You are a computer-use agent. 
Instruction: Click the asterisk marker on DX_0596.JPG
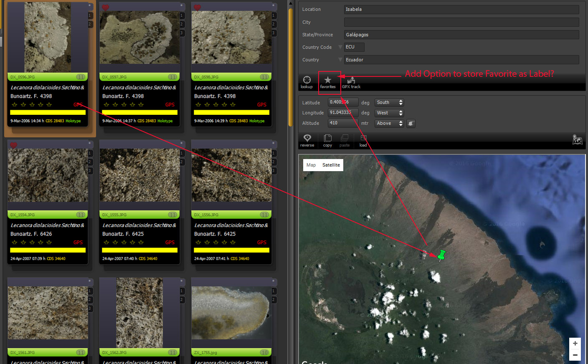(89, 6)
